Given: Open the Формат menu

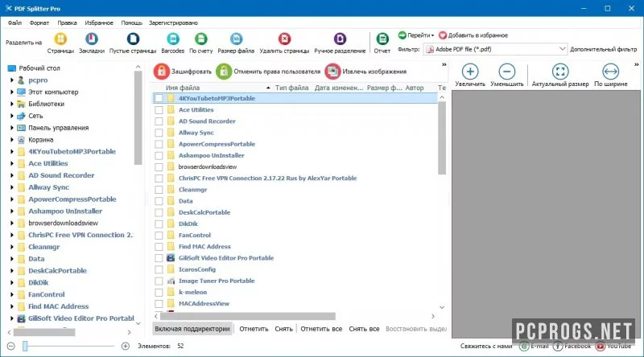Looking at the screenshot, I should [x=39, y=23].
